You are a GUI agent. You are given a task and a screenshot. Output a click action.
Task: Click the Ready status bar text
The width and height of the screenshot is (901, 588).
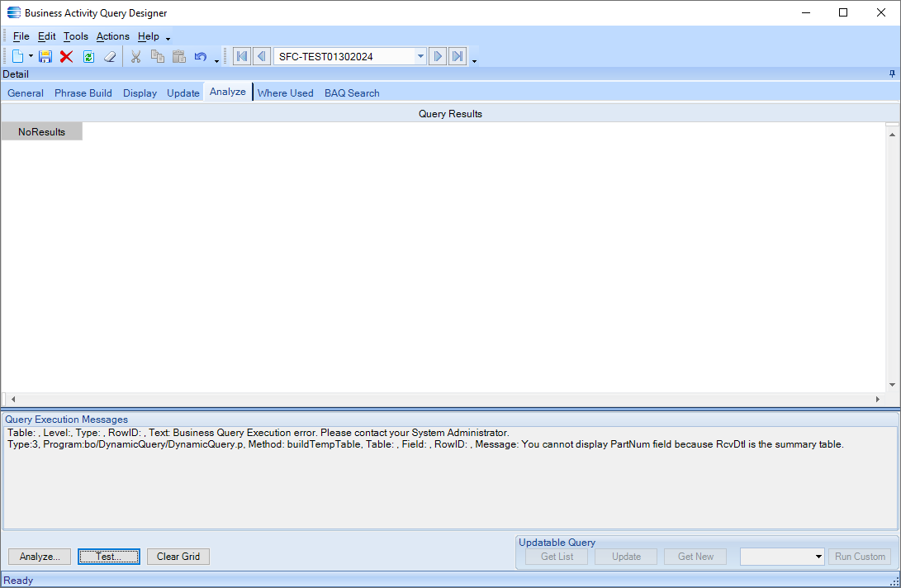coord(18,581)
